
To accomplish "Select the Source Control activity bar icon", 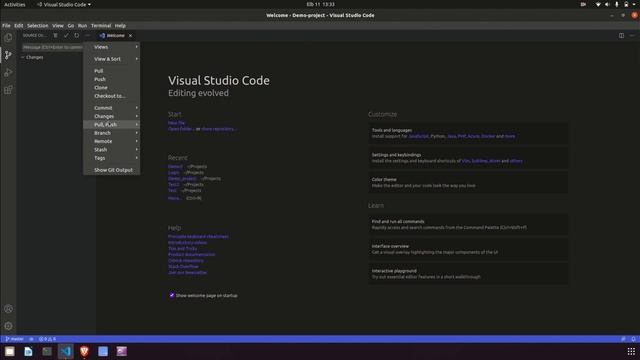I will click(x=8, y=55).
